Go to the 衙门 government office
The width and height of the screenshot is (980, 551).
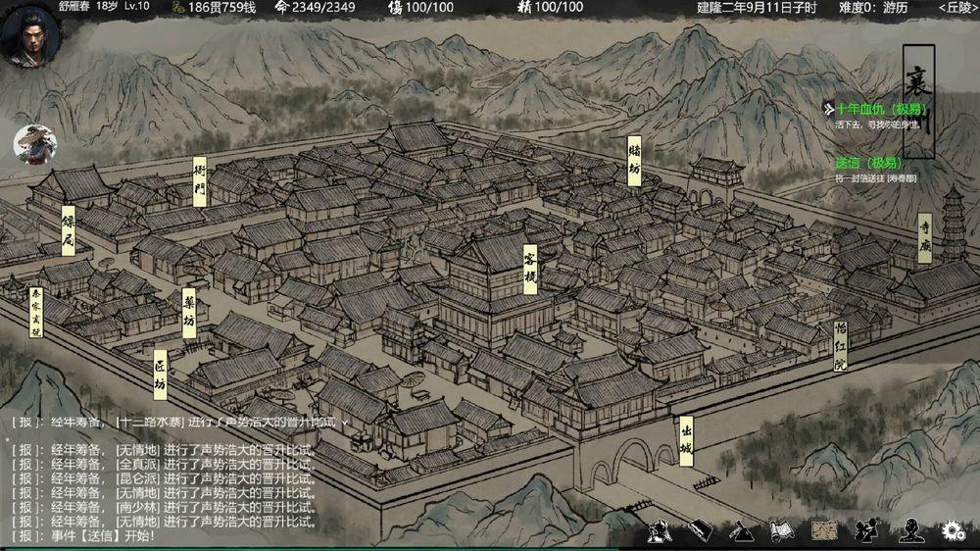(x=200, y=181)
